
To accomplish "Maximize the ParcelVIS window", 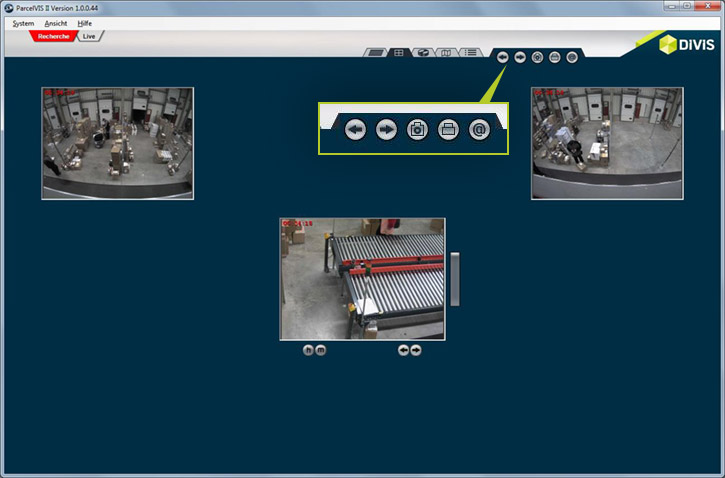I will pyautogui.click(x=687, y=6).
